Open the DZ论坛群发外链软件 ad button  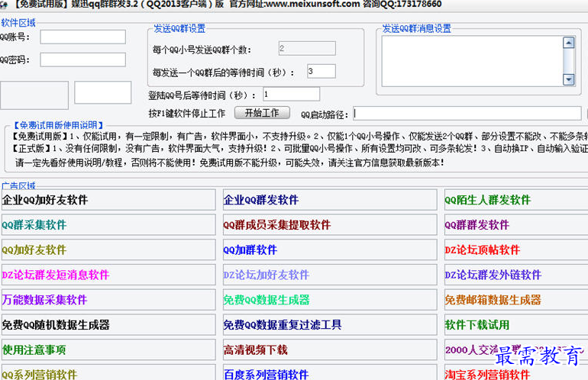pyautogui.click(x=516, y=275)
